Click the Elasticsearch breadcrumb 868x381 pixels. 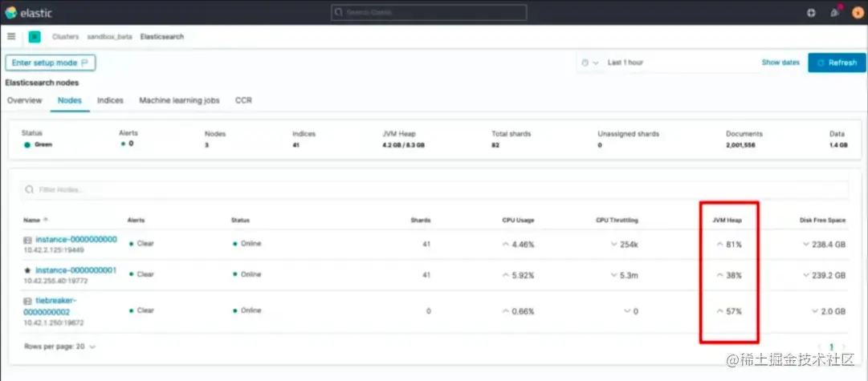[x=162, y=37]
